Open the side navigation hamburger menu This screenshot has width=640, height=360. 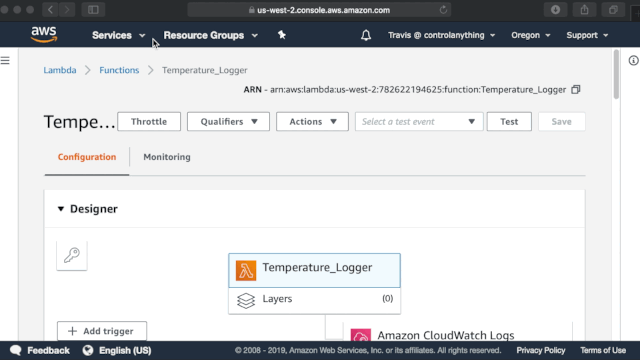[x=5, y=61]
